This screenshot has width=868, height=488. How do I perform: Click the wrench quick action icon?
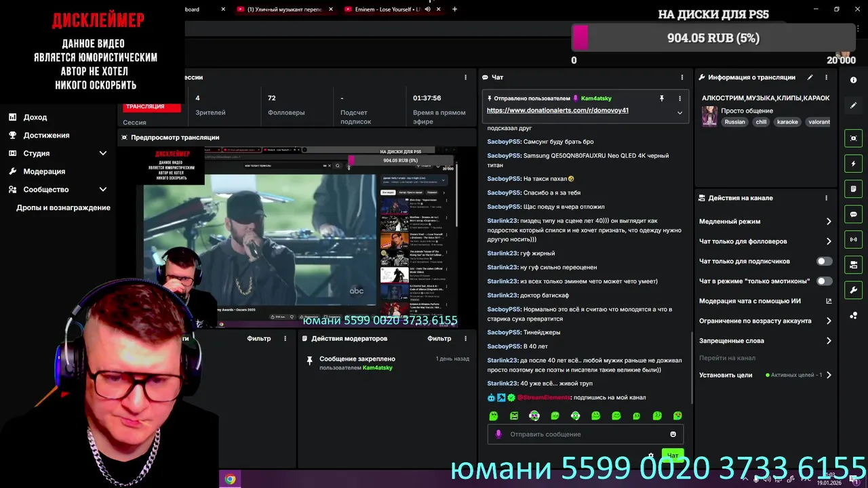click(x=853, y=290)
